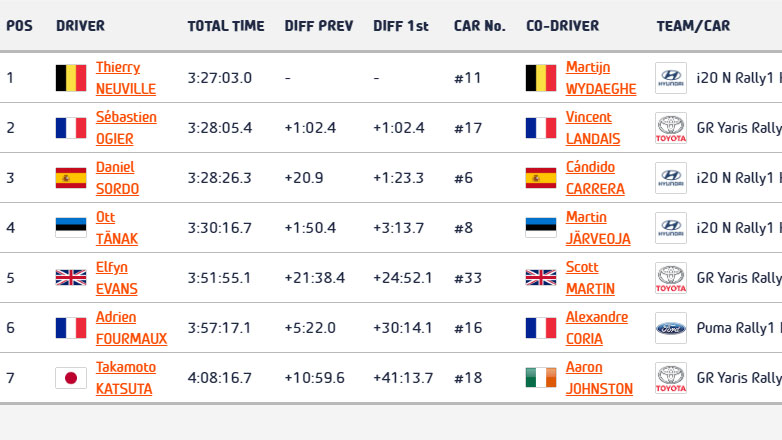Open co-driver Martijn Wydaeghe's link
Viewport: 782px width, 440px height.
click(x=600, y=78)
